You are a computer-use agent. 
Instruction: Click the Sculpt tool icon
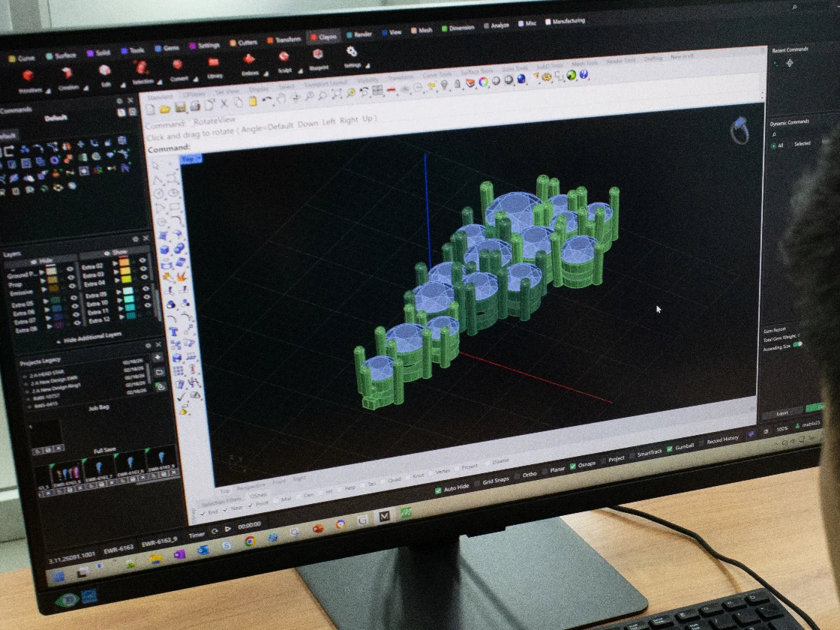tap(284, 57)
